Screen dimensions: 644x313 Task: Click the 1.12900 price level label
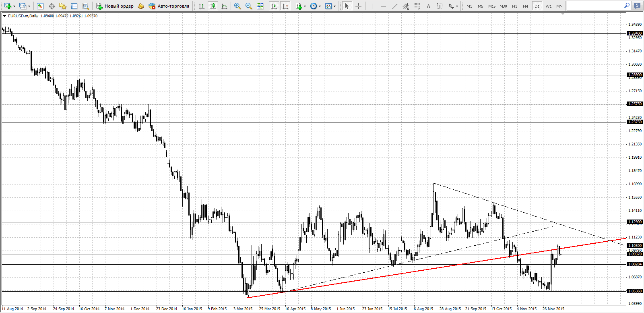(x=635, y=222)
